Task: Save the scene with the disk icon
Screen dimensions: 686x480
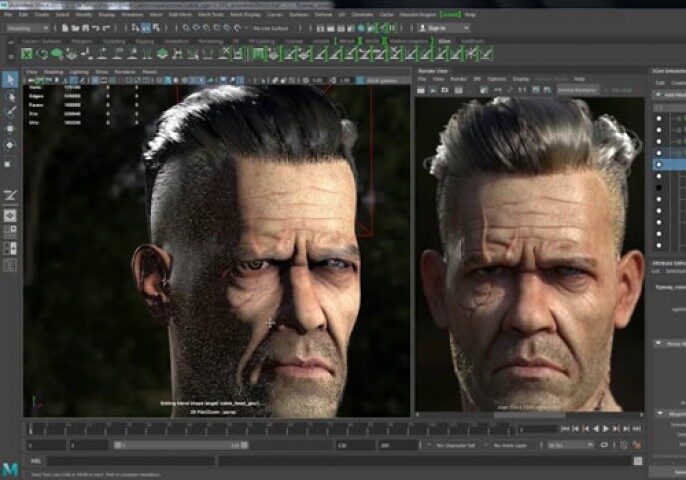Action: tap(85, 28)
